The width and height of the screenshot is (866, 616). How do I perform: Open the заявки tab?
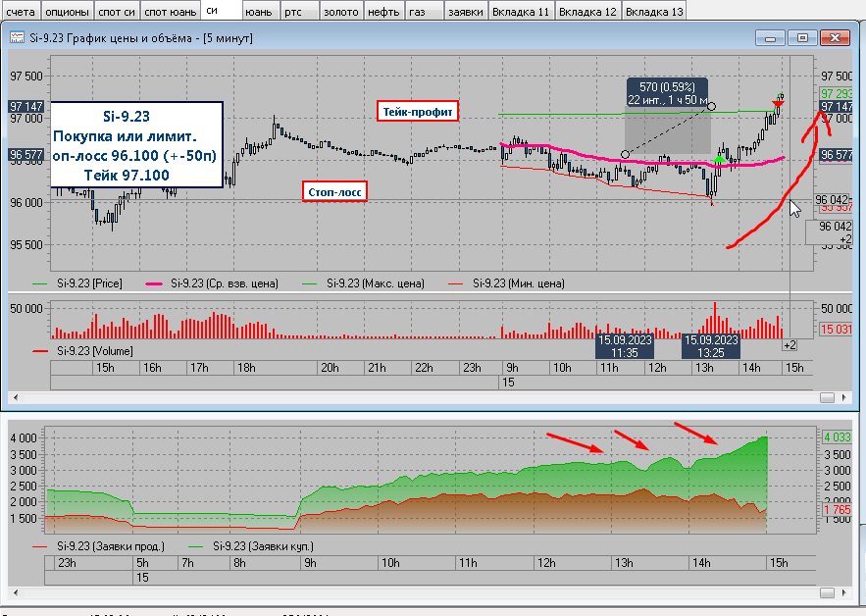pyautogui.click(x=466, y=11)
